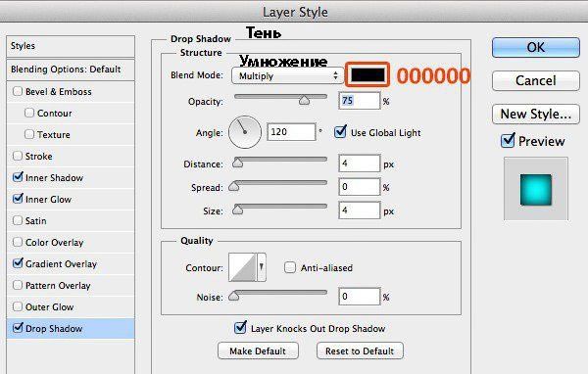Enable the Satin effect checkbox
588x374 pixels.
18,220
